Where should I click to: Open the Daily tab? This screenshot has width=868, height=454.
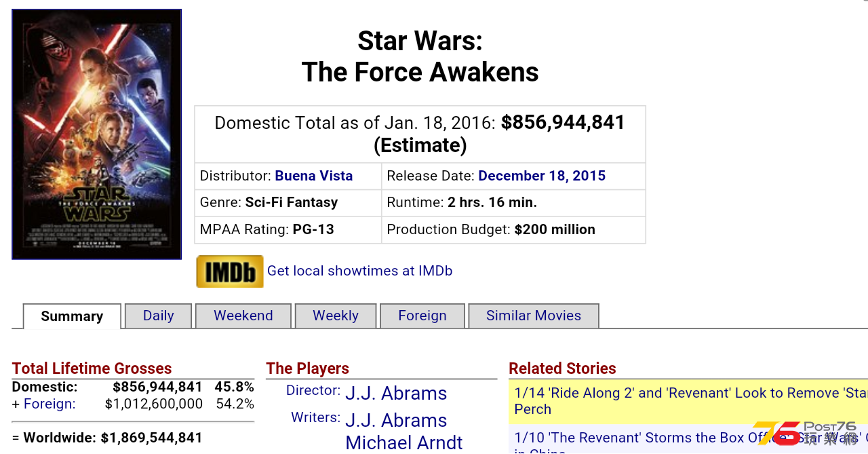pyautogui.click(x=159, y=316)
